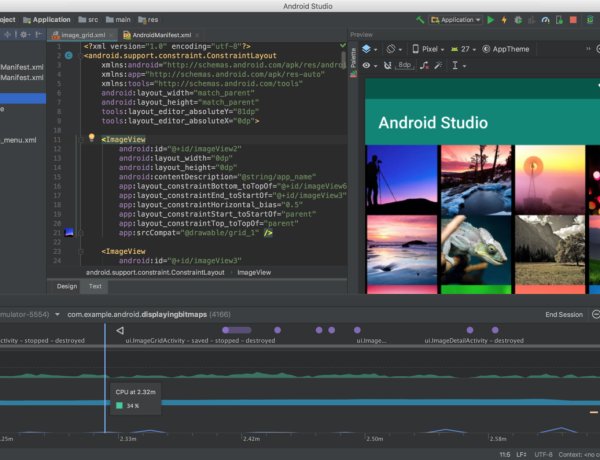Click the green CPU 34% legend swatch
The image size is (600, 460).
click(x=119, y=405)
